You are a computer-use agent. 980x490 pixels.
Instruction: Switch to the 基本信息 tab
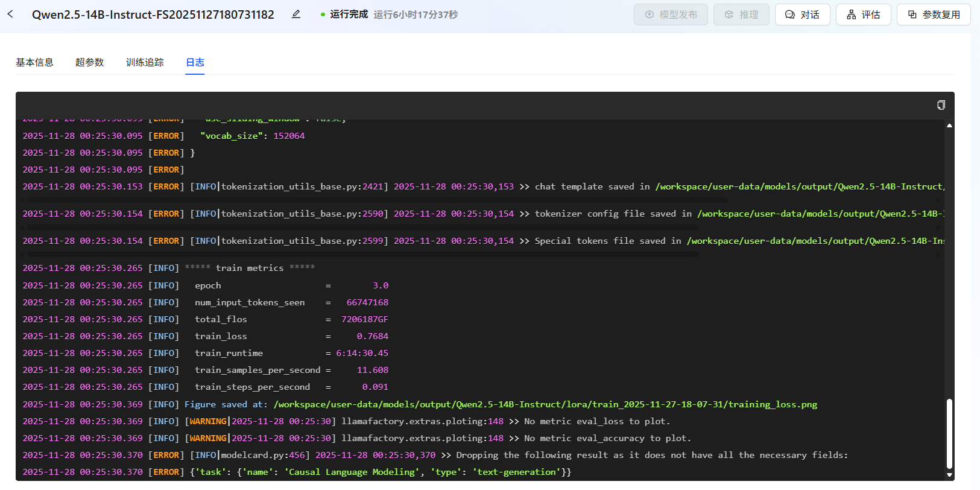34,62
